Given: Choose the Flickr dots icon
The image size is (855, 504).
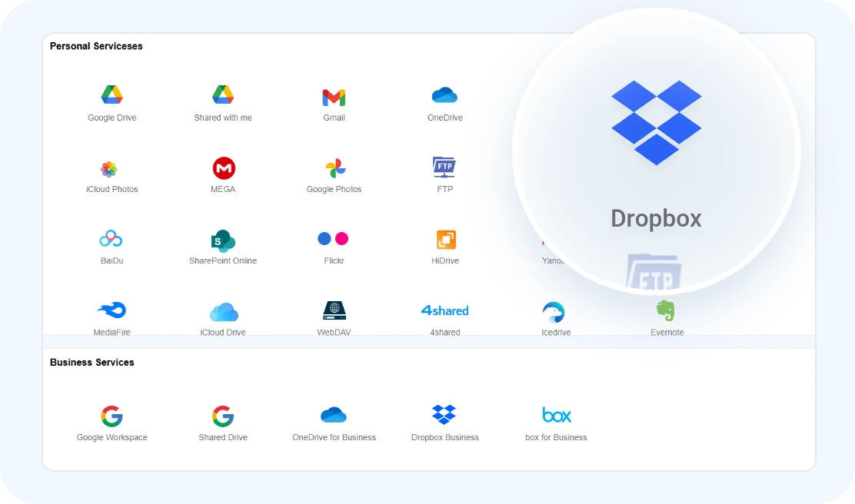Looking at the screenshot, I should 333,238.
